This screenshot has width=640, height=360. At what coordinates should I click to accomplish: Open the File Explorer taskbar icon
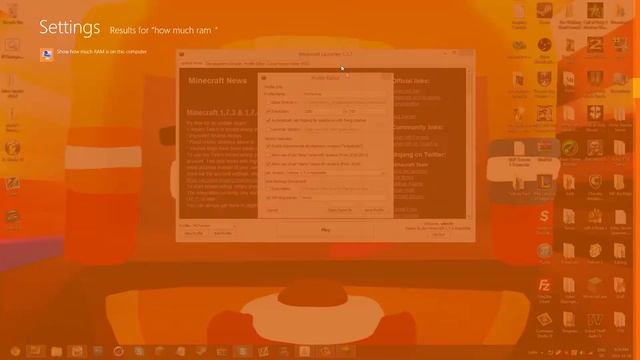tap(56, 351)
